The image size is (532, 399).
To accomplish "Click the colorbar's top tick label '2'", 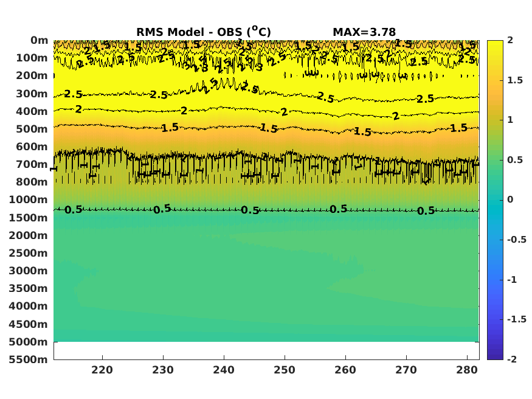I will [x=510, y=40].
